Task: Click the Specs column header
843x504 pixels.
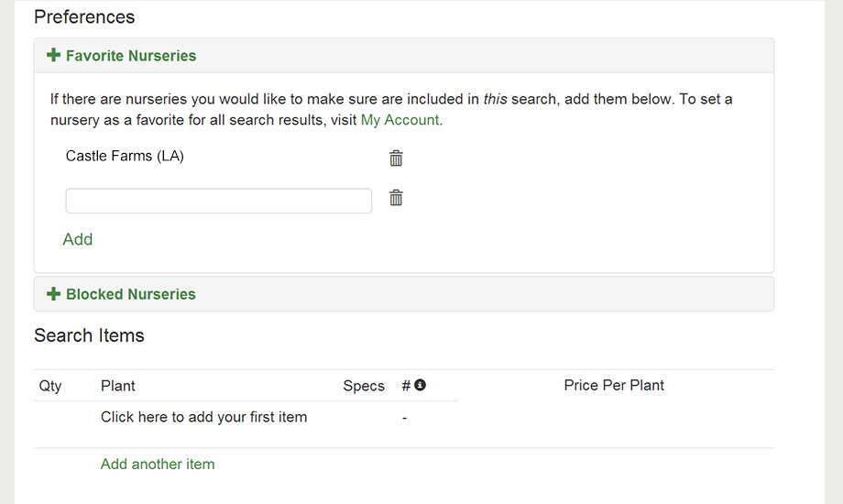Action: coord(364,386)
